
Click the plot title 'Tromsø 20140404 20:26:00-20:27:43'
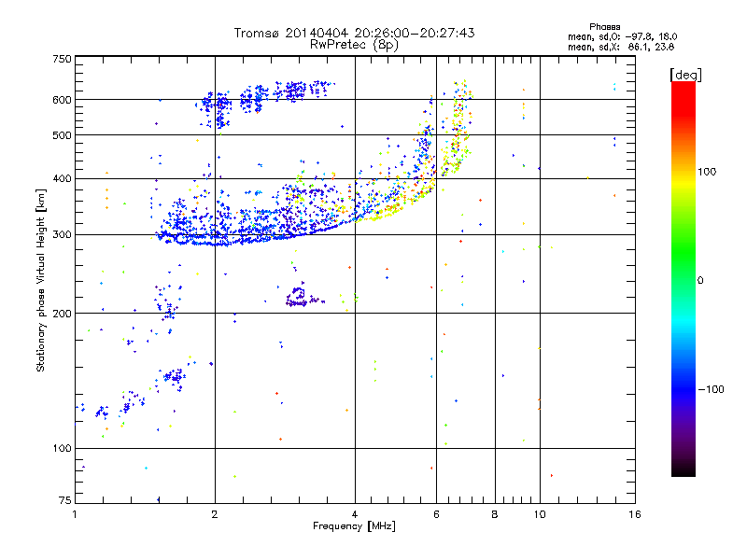click(354, 33)
